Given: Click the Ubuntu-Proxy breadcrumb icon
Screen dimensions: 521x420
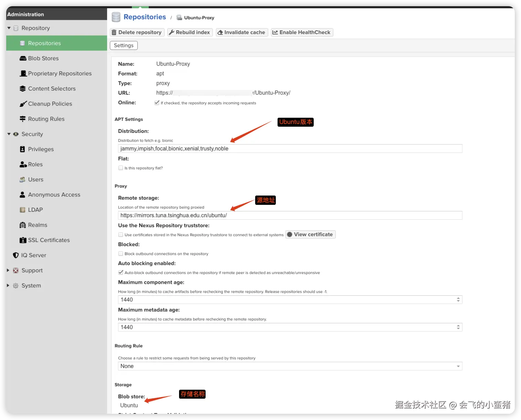Looking at the screenshot, I should (179, 18).
